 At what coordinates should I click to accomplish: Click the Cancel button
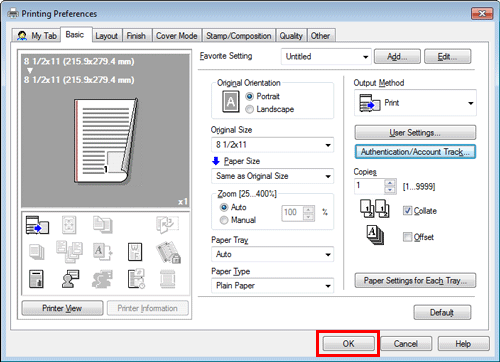pyautogui.click(x=406, y=344)
